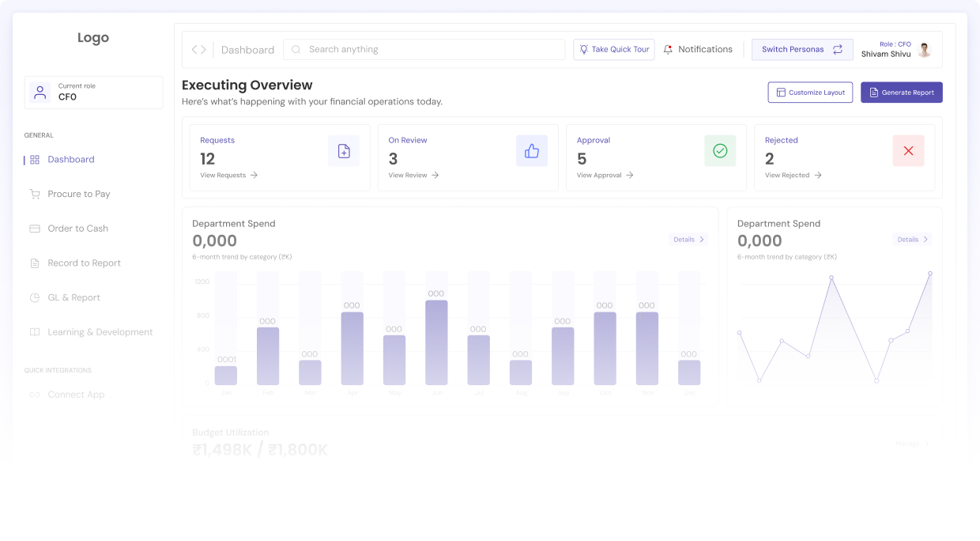Click Customize Layout
Screen dimensions: 980x541
(810, 93)
